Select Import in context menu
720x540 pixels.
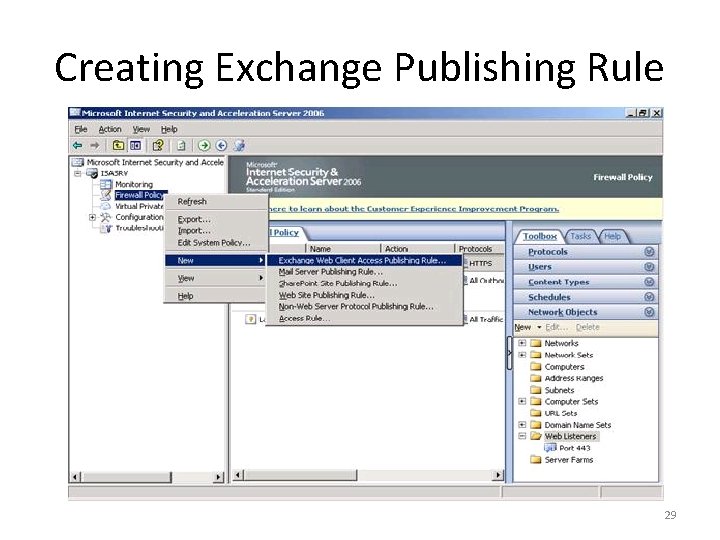click(216, 231)
